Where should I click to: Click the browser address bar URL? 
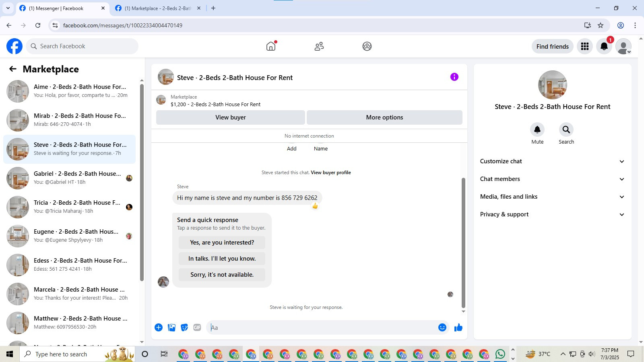[x=123, y=25]
